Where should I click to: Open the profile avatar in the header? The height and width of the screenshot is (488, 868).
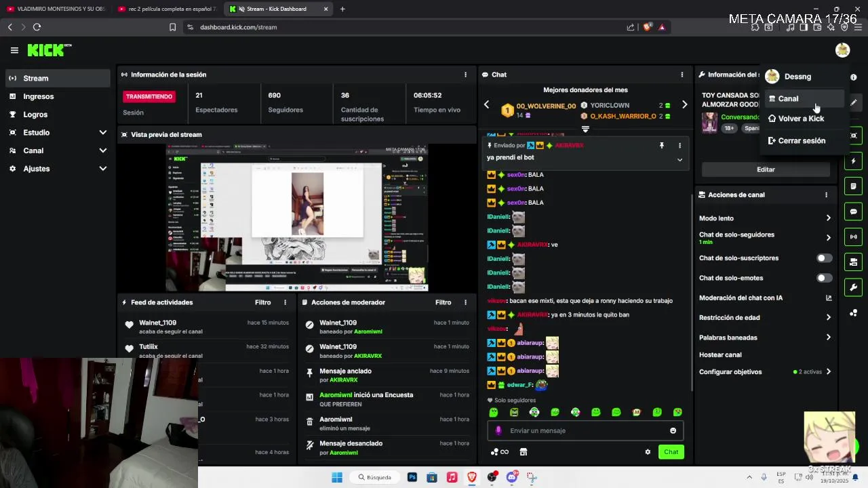(x=842, y=50)
